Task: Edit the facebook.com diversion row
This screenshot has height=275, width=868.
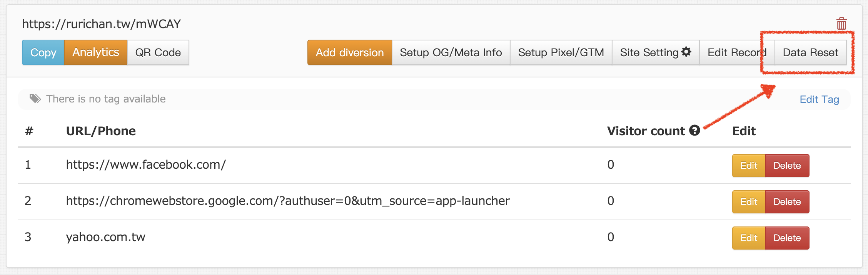Action: point(748,166)
